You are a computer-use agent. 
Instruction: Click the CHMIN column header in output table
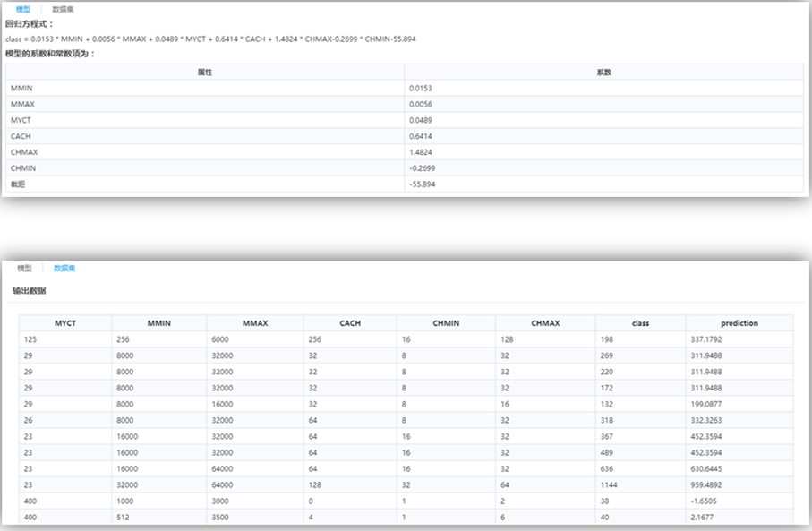(x=445, y=323)
